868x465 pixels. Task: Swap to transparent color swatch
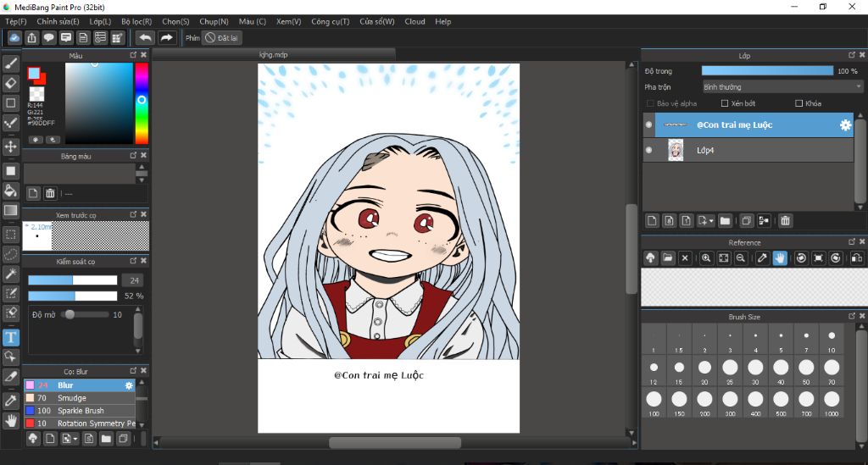(x=36, y=93)
